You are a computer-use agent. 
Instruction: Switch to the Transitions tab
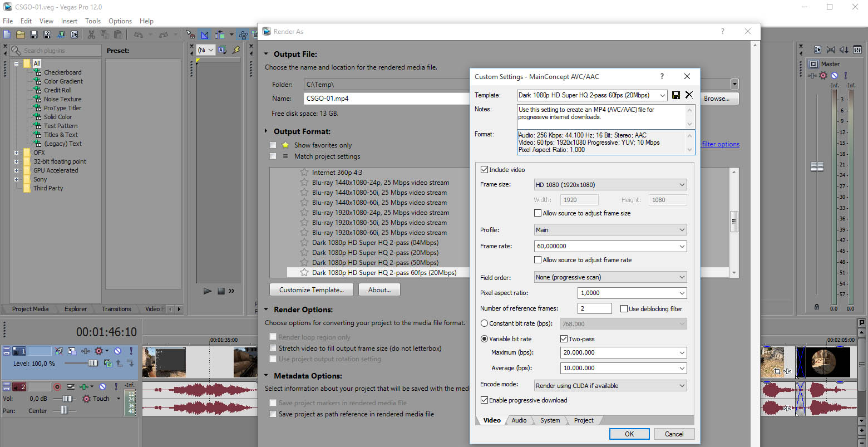click(116, 309)
